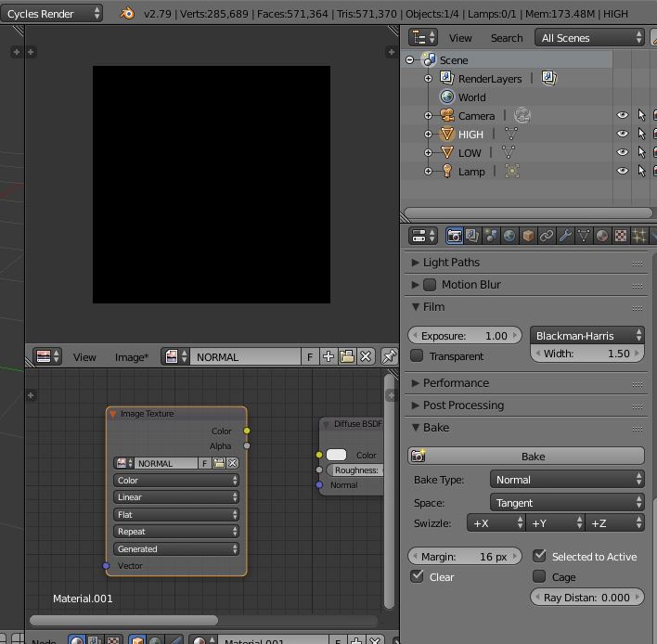Collapse the Bake panel
657x644 pixels.
pyautogui.click(x=415, y=428)
